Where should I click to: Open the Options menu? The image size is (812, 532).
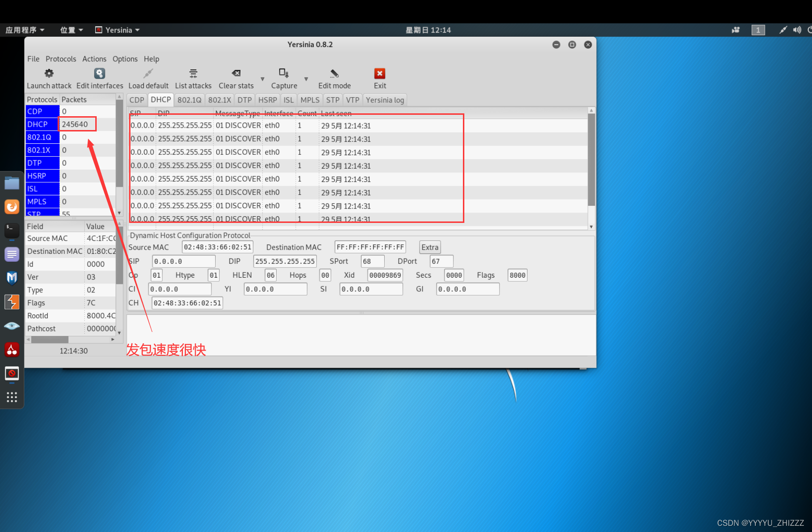pos(125,59)
